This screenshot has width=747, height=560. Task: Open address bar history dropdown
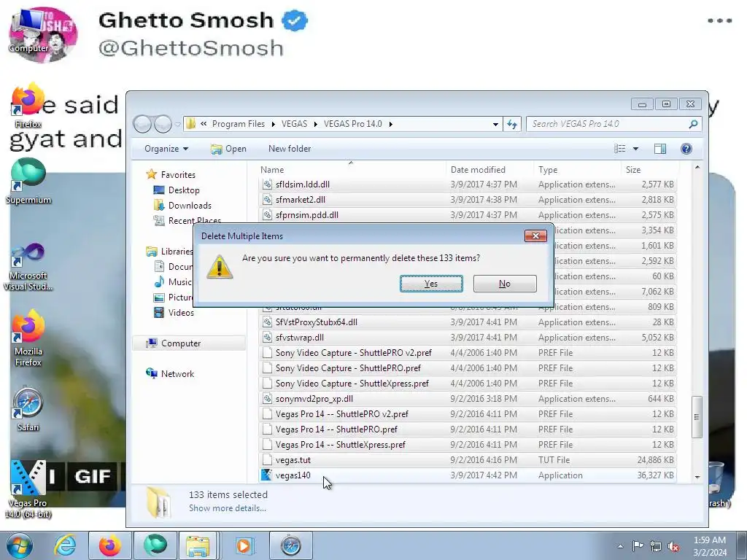point(495,124)
